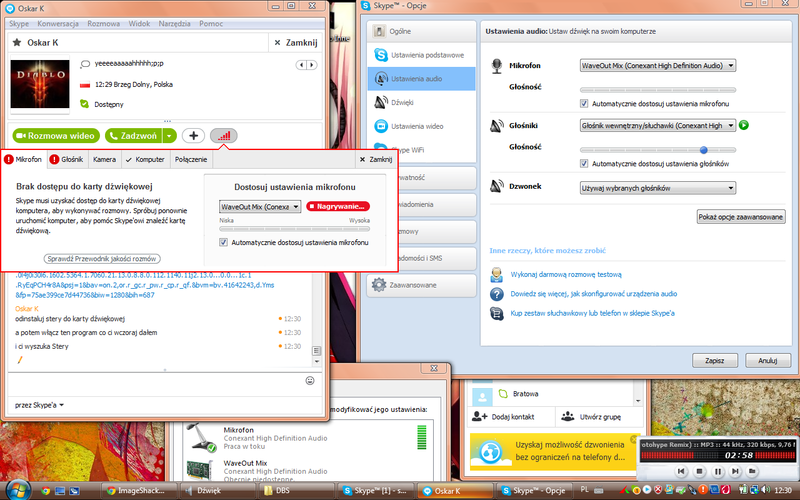This screenshot has width=800, height=500.
Task: Expand the Zadzwoń call options arrow
Action: coord(169,136)
